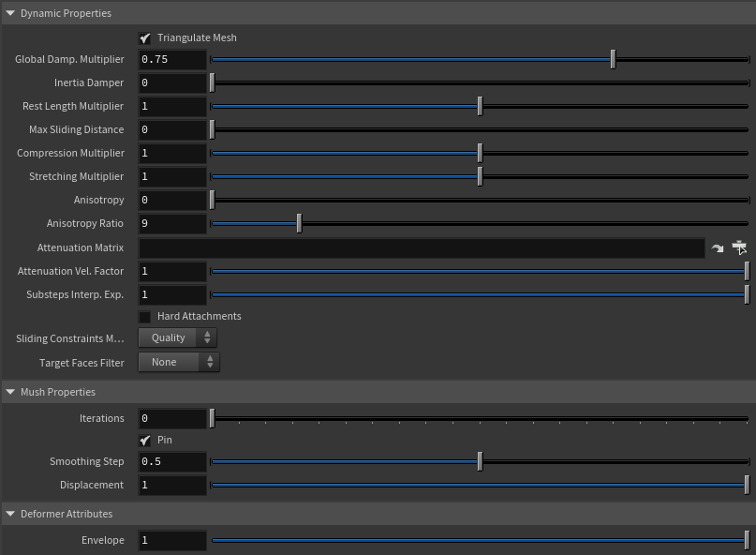
Task: Click the Anisotropy slider handle
Action: pyautogui.click(x=212, y=200)
